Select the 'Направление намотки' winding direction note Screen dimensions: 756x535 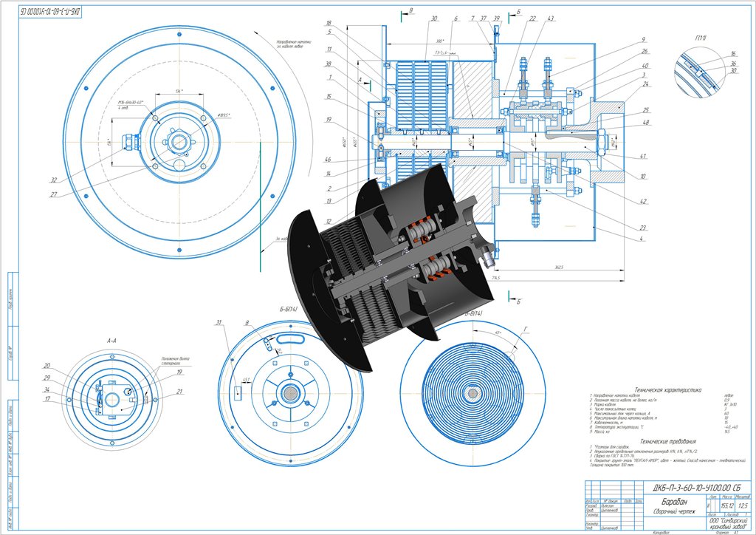[294, 45]
